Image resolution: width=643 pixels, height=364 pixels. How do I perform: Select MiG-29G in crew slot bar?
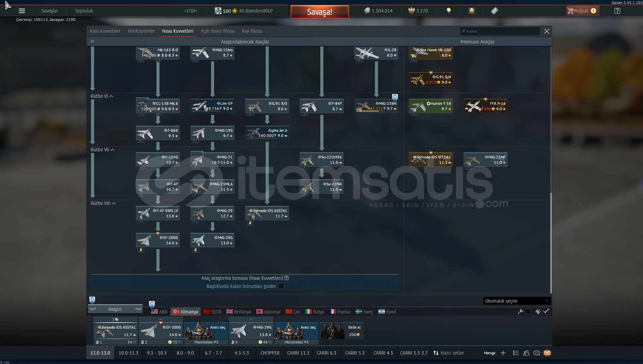251,330
